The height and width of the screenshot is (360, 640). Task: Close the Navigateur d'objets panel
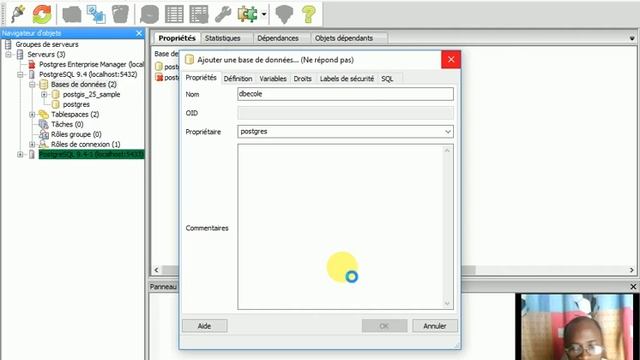(139, 33)
